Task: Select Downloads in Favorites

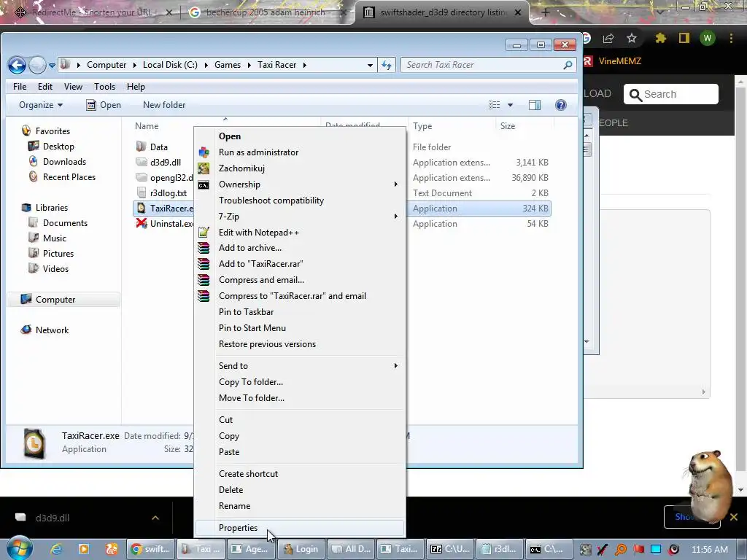Action: pyautogui.click(x=64, y=161)
